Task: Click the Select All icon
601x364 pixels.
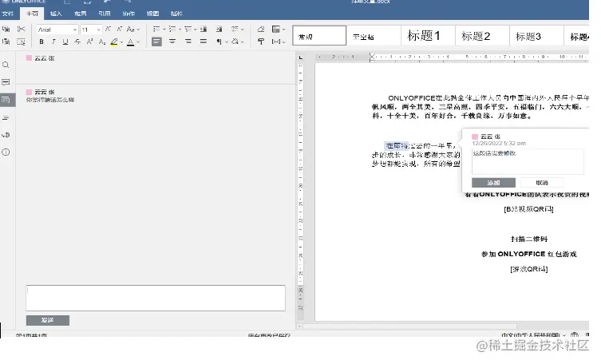Action: (21, 42)
